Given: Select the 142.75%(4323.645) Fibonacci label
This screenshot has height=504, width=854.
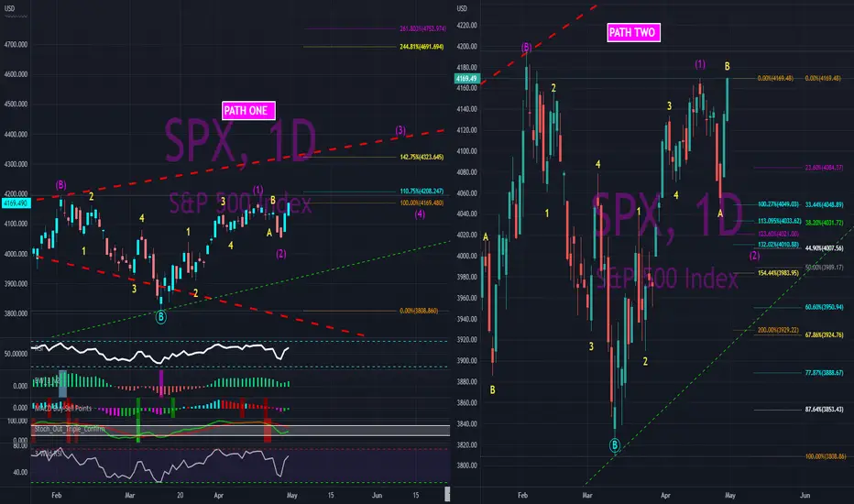Looking at the screenshot, I should (x=422, y=157).
